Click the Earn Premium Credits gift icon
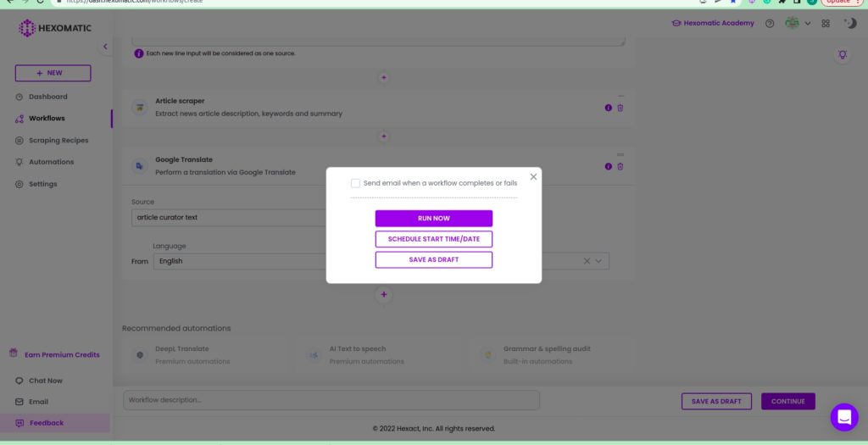Screen dimensions: 868x445 click(x=14, y=353)
